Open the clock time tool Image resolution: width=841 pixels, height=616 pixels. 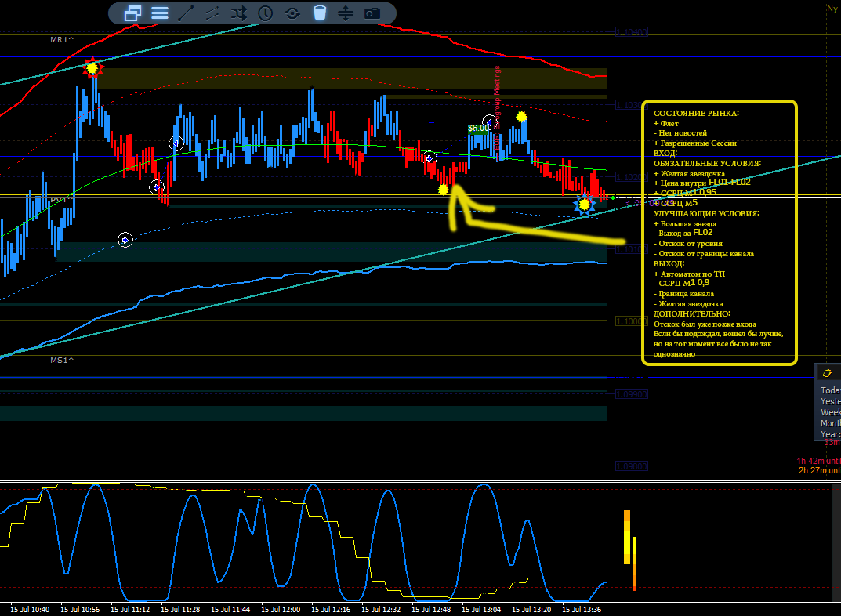point(266,13)
